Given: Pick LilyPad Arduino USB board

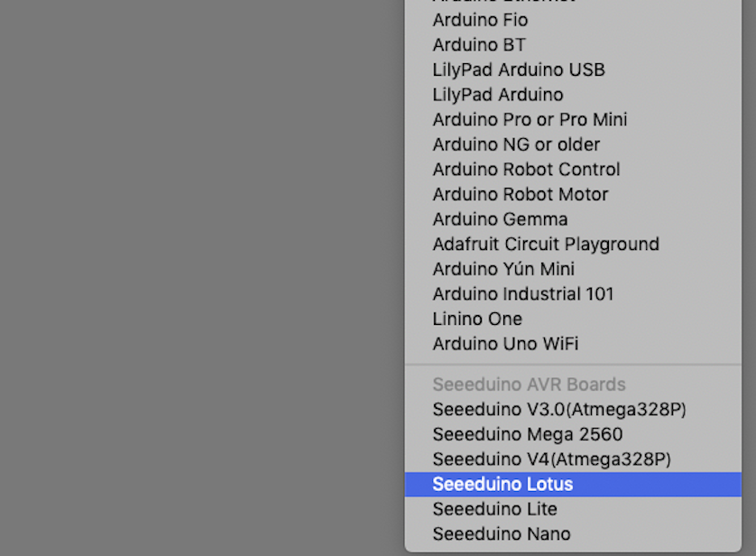Looking at the screenshot, I should pyautogui.click(x=519, y=69).
